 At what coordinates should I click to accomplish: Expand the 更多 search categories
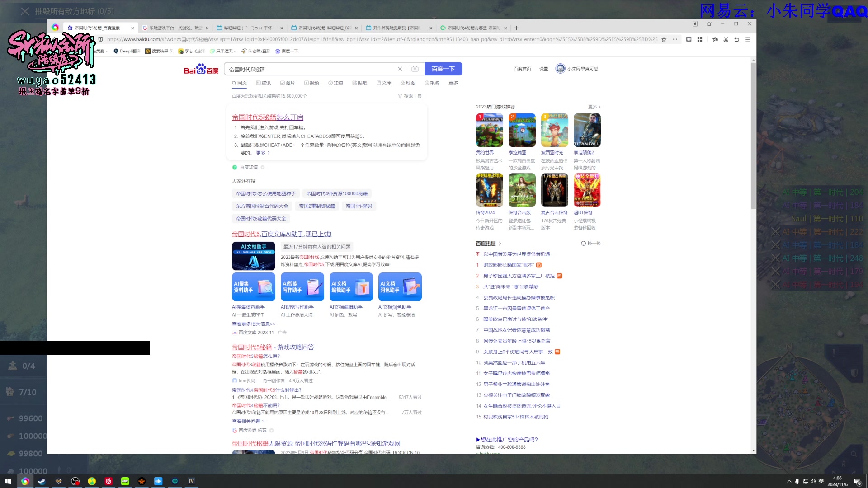(453, 83)
